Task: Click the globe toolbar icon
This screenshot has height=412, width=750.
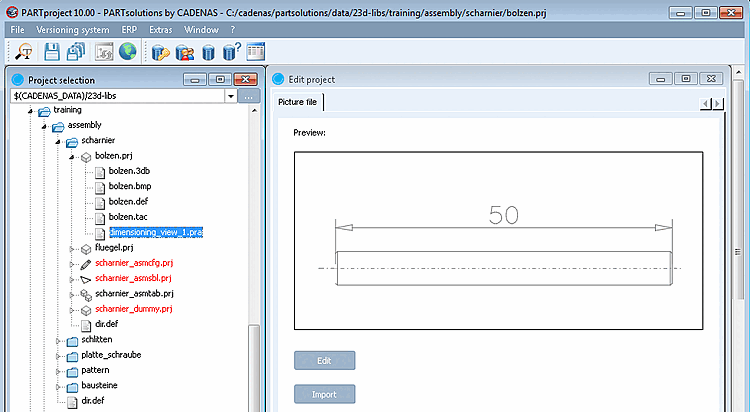Action: (x=127, y=52)
